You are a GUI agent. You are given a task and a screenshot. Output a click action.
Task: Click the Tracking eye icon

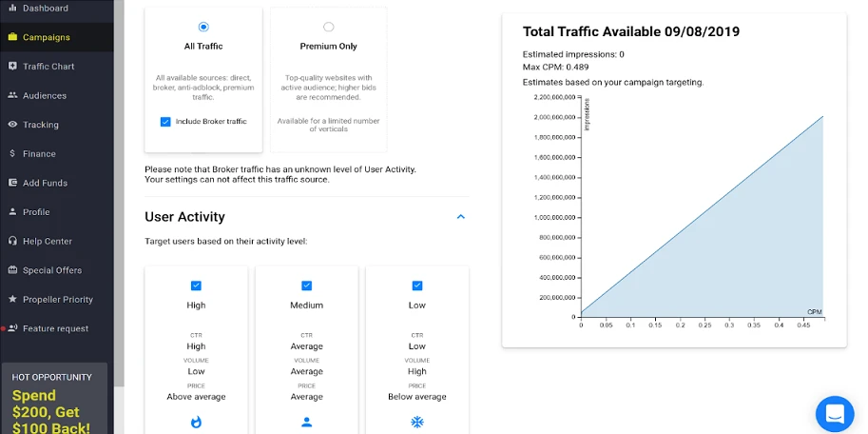coord(12,124)
